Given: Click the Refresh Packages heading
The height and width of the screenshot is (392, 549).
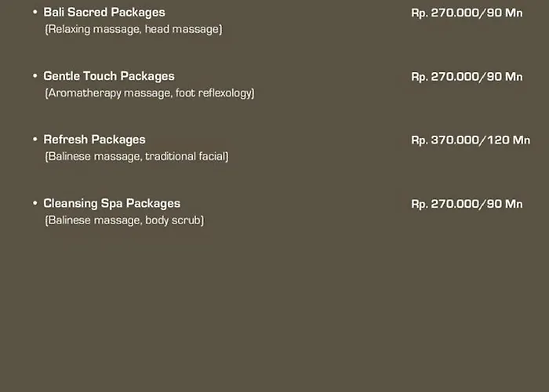Looking at the screenshot, I should [94, 140].
